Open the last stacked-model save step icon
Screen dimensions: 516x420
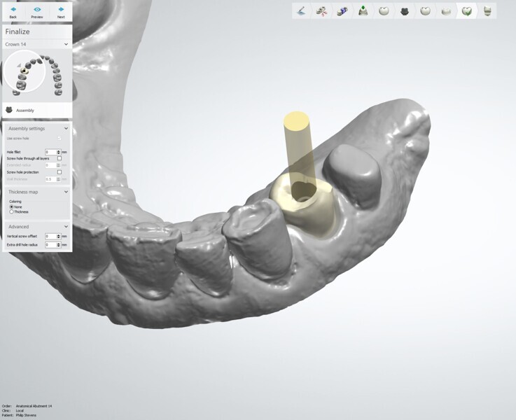pyautogui.click(x=487, y=11)
